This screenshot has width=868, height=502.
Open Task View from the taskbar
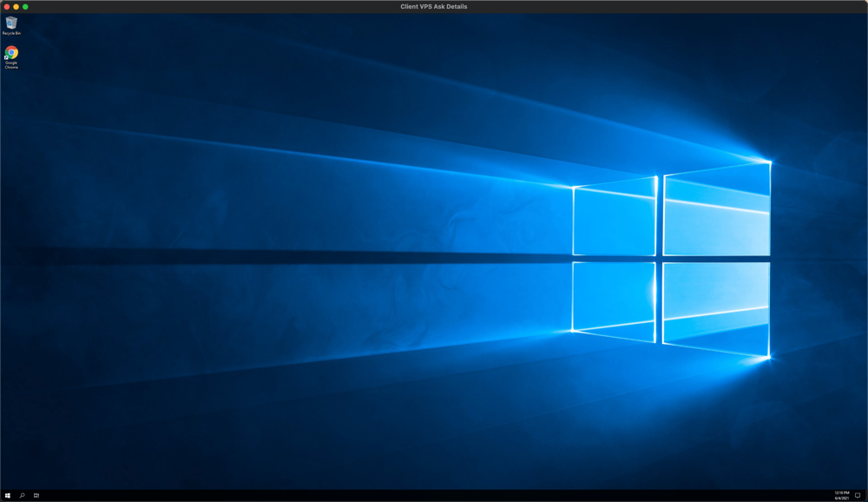tap(36, 496)
